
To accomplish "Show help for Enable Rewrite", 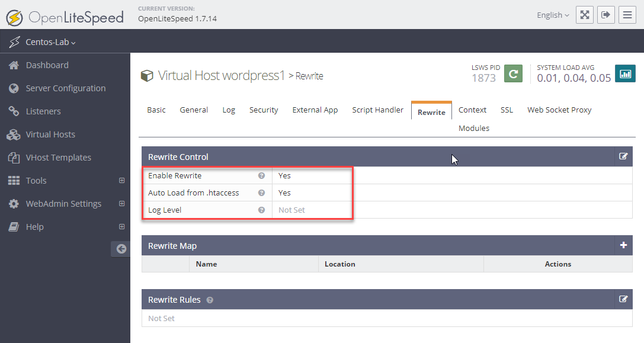I will click(x=261, y=175).
